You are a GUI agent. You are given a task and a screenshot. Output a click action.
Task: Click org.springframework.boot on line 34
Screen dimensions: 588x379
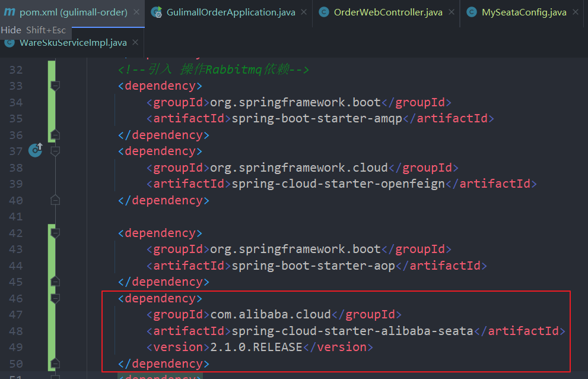pyautogui.click(x=295, y=102)
